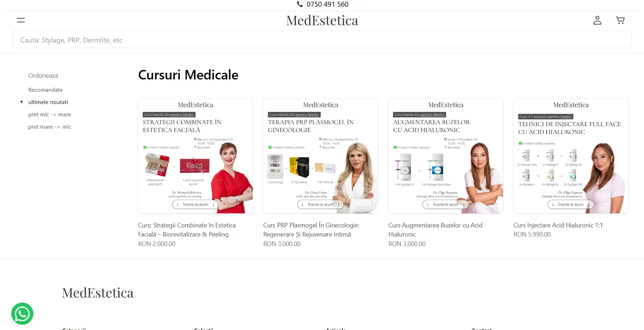This screenshot has width=644, height=330.
Task: Open 'Curs Injectare Acid Hialuronic 1:1' link
Action: tap(558, 225)
